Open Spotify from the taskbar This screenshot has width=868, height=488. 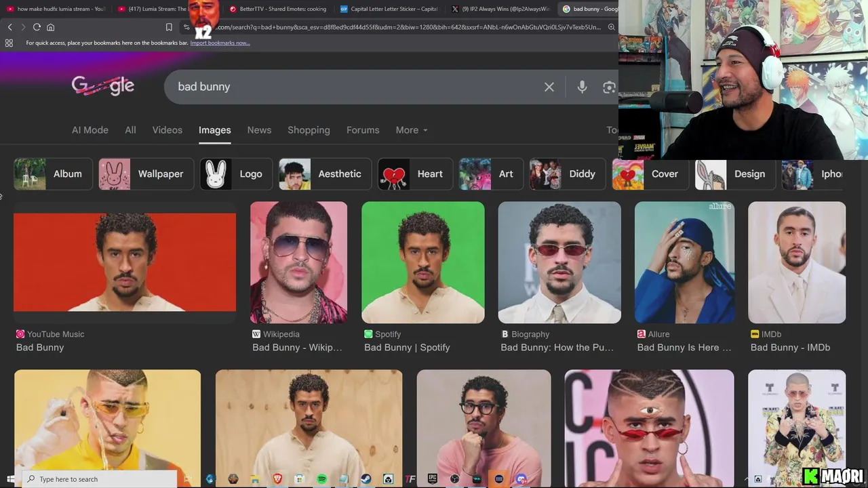(x=322, y=479)
